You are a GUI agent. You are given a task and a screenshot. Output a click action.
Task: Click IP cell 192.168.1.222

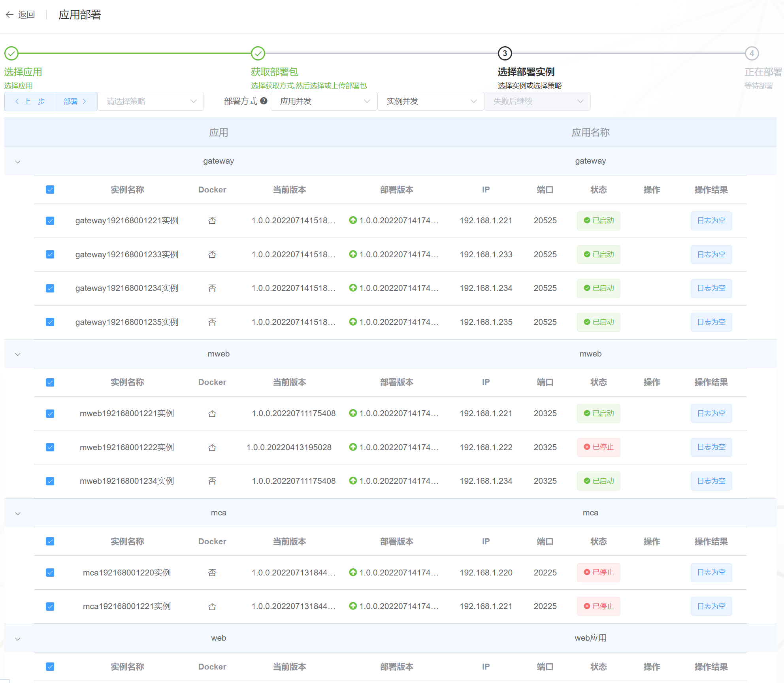(x=486, y=447)
